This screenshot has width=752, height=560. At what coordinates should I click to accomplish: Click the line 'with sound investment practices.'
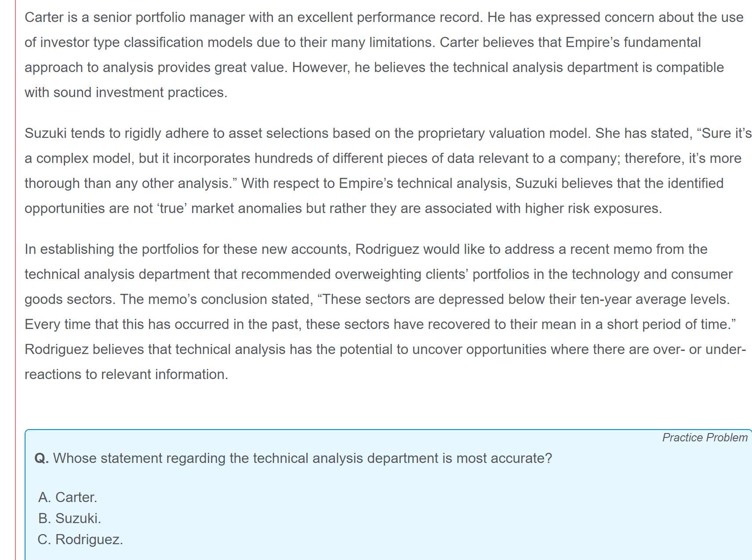(126, 93)
